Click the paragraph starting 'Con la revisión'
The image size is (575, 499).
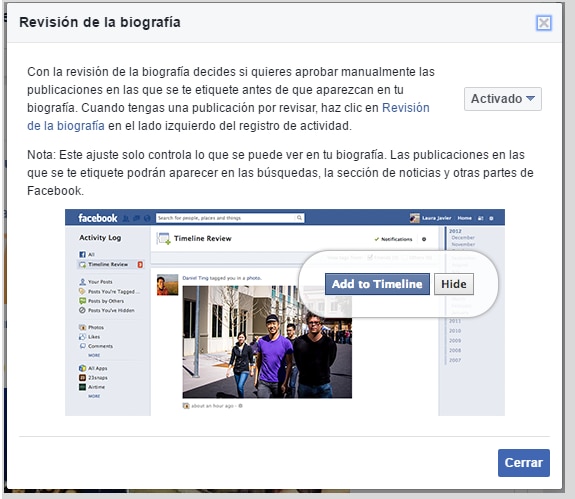coord(231,99)
